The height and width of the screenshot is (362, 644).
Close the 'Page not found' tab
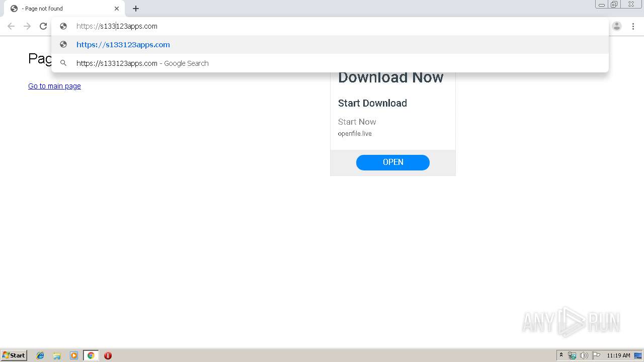coord(117,9)
